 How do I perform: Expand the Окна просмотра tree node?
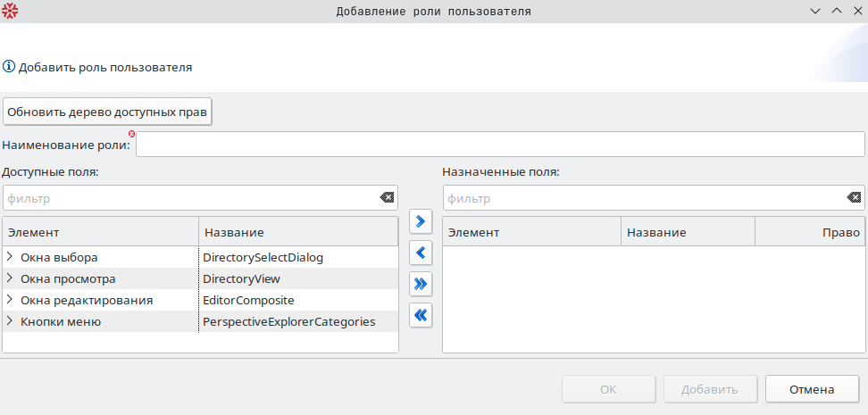point(10,278)
